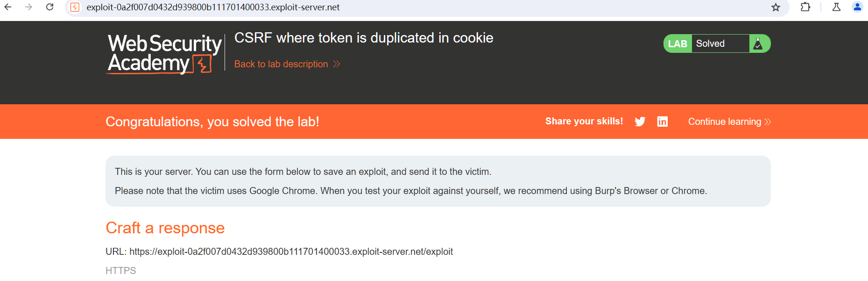Bookmark this page with the star

point(776,7)
